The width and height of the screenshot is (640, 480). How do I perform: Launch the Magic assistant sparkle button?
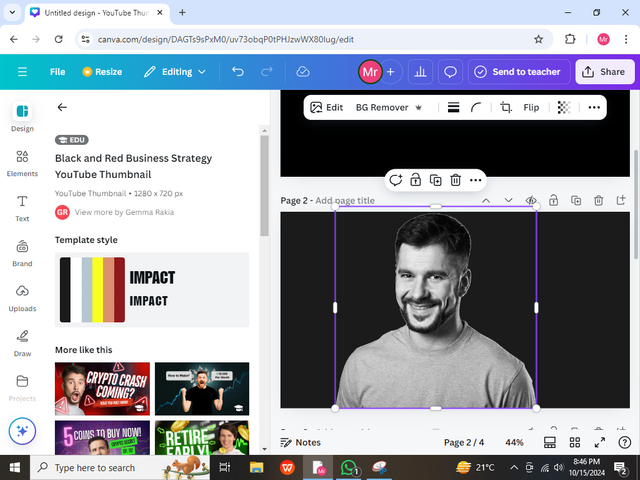22,431
